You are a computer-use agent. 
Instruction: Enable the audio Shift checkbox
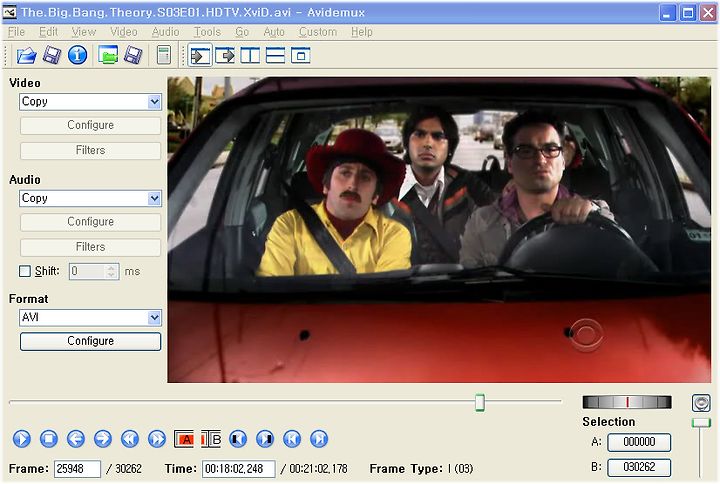coord(25,271)
